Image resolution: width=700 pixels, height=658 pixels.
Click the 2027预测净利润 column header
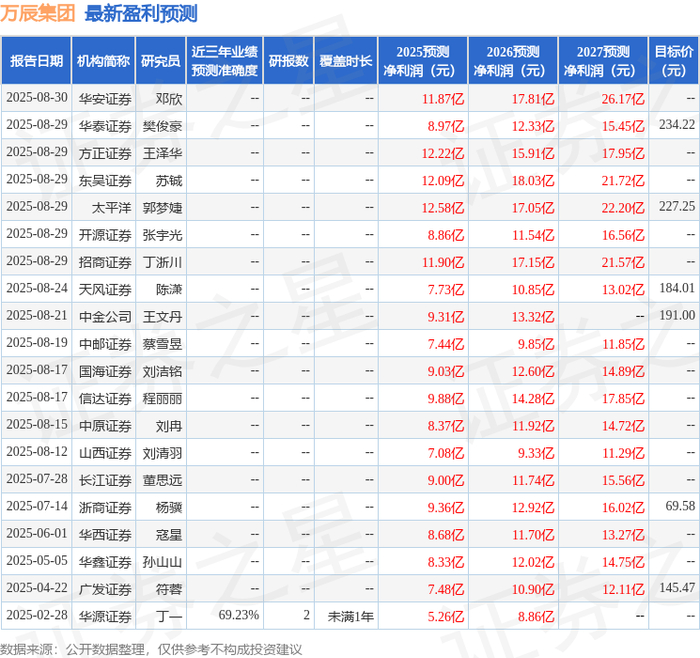(603, 61)
